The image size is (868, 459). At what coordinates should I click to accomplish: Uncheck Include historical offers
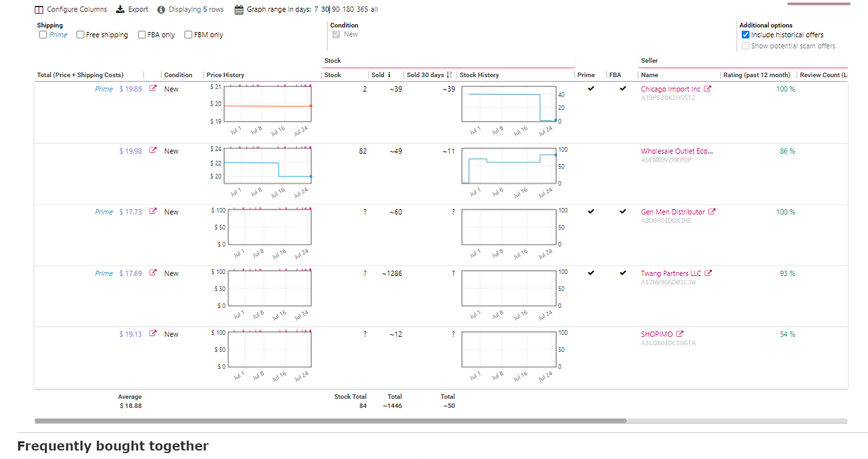tap(746, 35)
